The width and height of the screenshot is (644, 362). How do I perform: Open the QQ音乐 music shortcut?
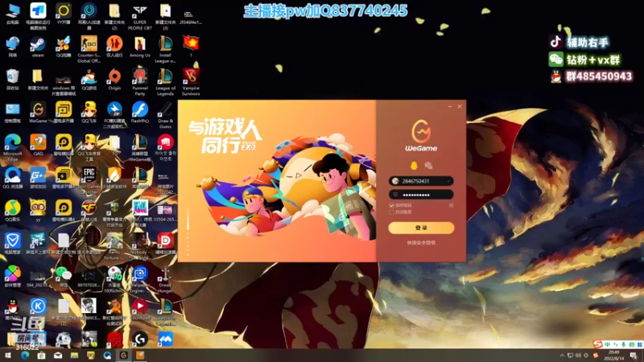click(12, 211)
